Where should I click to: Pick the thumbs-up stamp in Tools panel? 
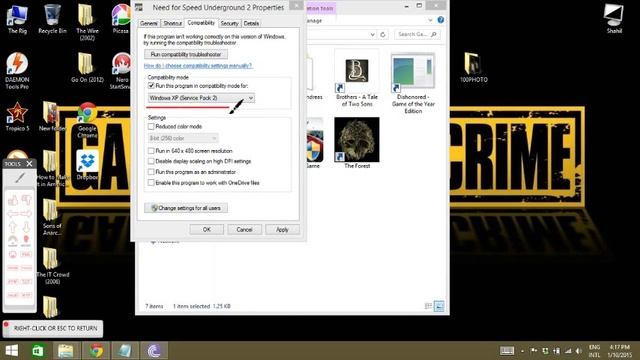click(13, 200)
